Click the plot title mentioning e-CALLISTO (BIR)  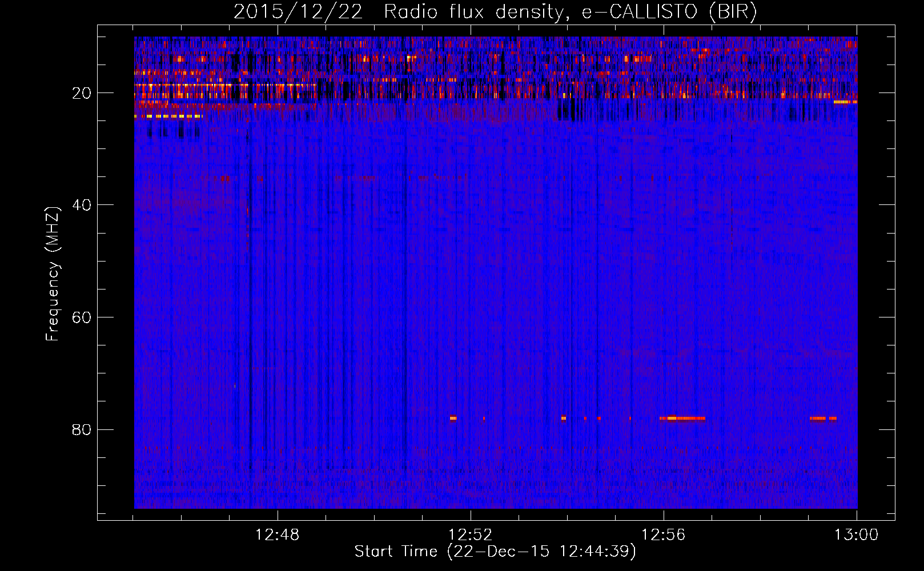495,12
